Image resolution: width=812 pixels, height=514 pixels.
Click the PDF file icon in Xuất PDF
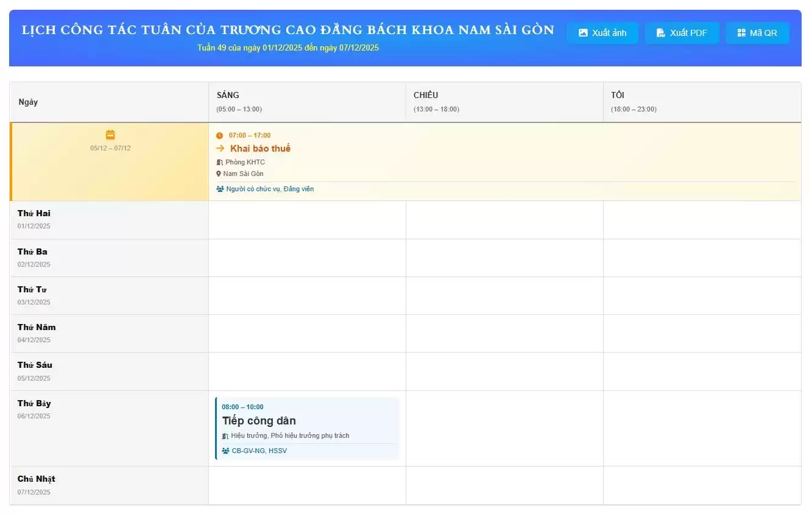click(x=661, y=33)
